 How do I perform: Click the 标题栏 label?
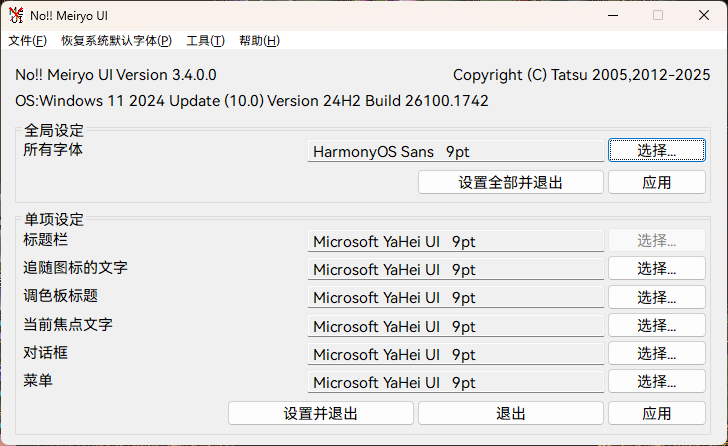pos(46,239)
